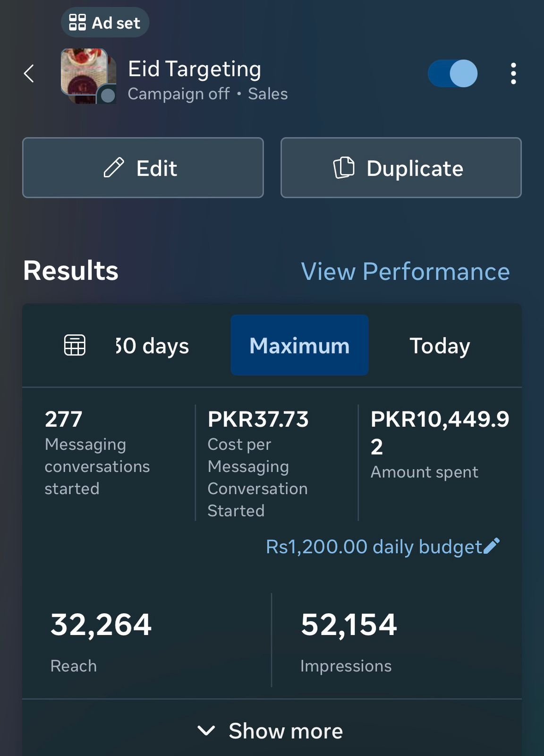Select the Maximum time range tab
The height and width of the screenshot is (756, 544).
pos(299,345)
